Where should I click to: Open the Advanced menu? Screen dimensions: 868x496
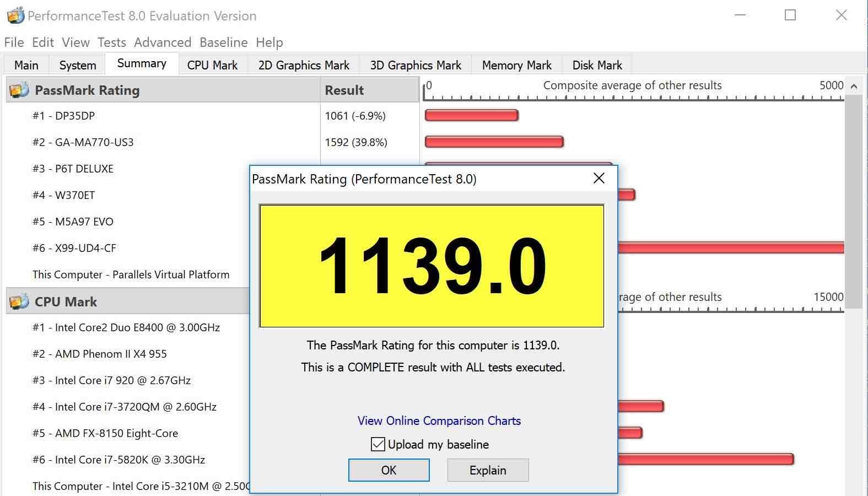click(163, 42)
